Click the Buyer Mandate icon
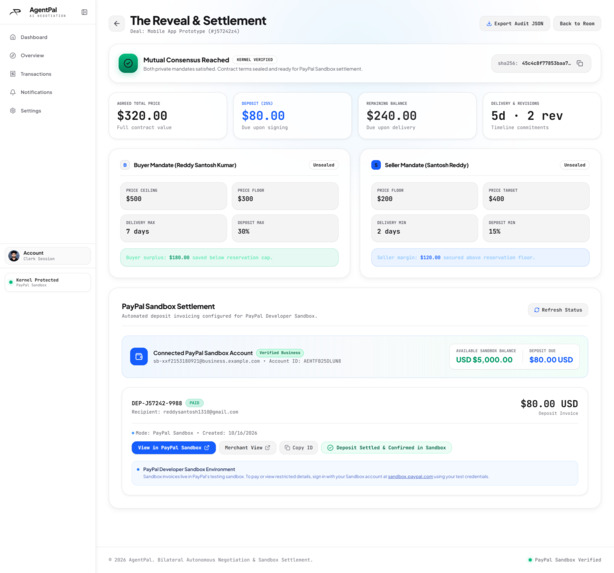Image resolution: width=614 pixels, height=573 pixels. (x=125, y=165)
